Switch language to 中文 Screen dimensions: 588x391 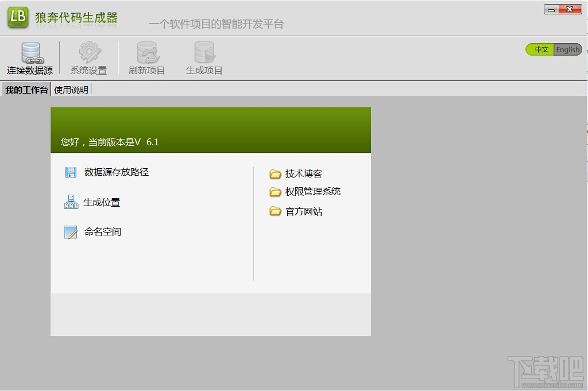(540, 49)
